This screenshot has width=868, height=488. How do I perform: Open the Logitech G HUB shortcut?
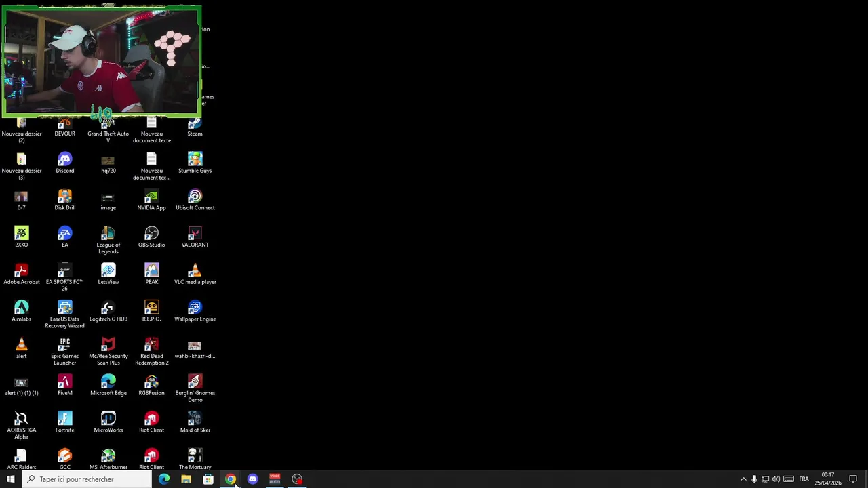click(108, 312)
